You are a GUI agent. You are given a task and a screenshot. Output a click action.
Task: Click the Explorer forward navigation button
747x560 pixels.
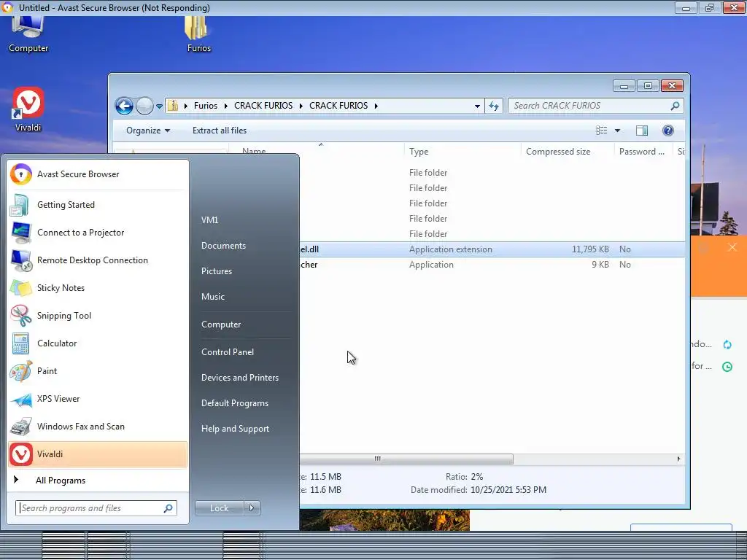[144, 106]
